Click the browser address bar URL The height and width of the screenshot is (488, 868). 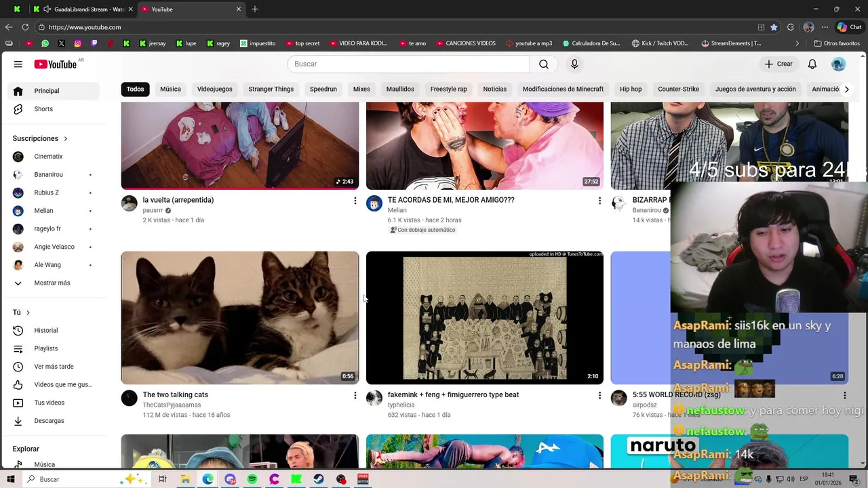85,27
